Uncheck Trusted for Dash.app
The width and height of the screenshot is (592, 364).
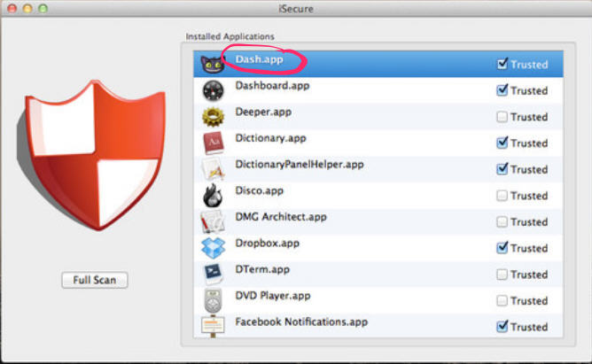click(502, 64)
